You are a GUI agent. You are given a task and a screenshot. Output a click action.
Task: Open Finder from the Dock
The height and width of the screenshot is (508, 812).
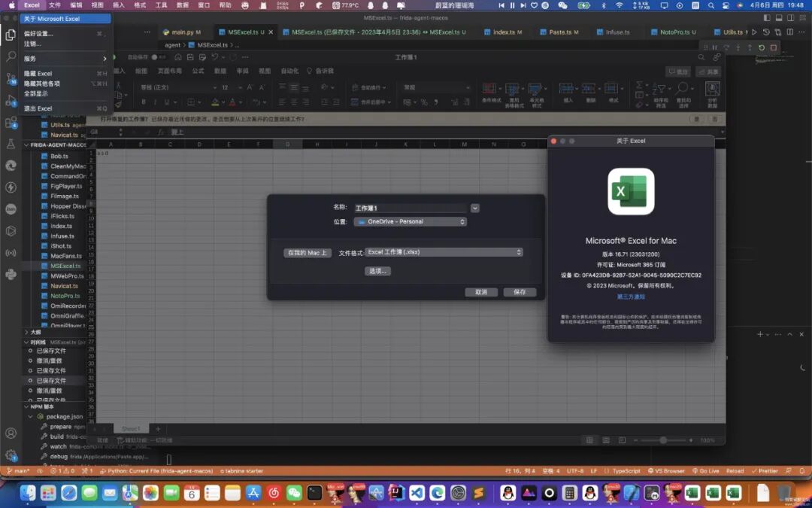(28, 492)
